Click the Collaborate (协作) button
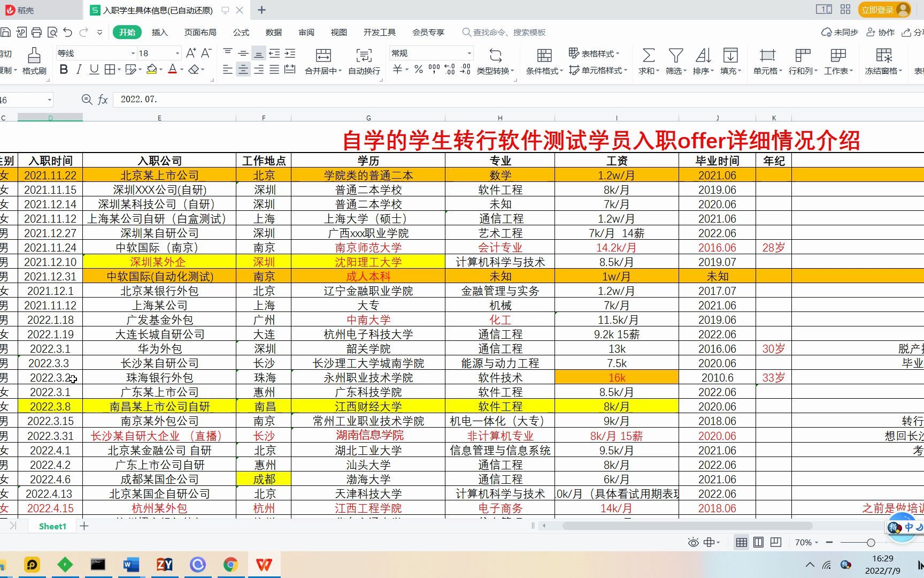This screenshot has width=924, height=578. tap(880, 32)
